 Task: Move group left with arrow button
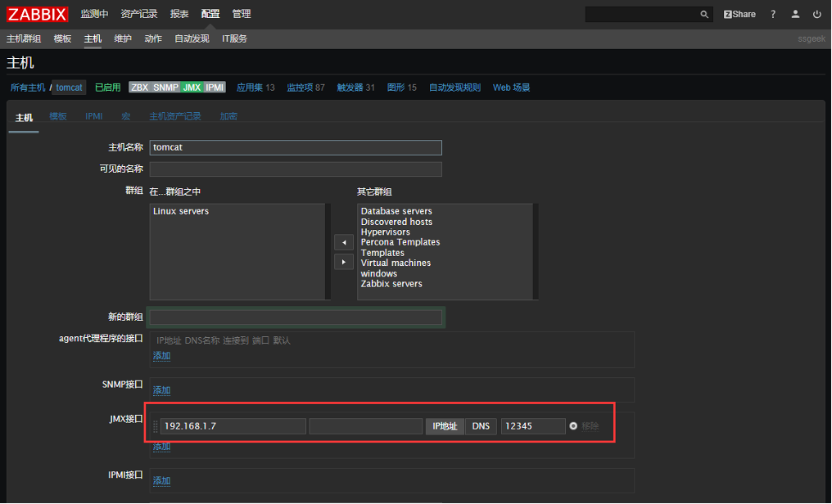point(344,242)
